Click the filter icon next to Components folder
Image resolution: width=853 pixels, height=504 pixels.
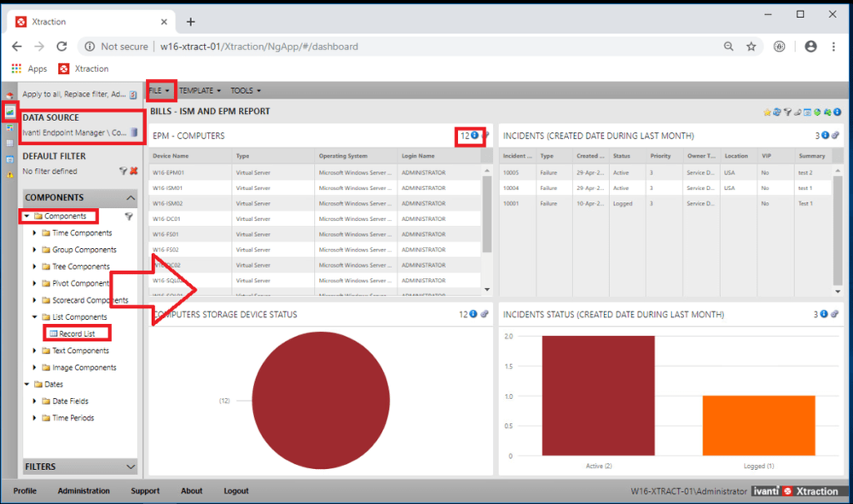click(127, 216)
